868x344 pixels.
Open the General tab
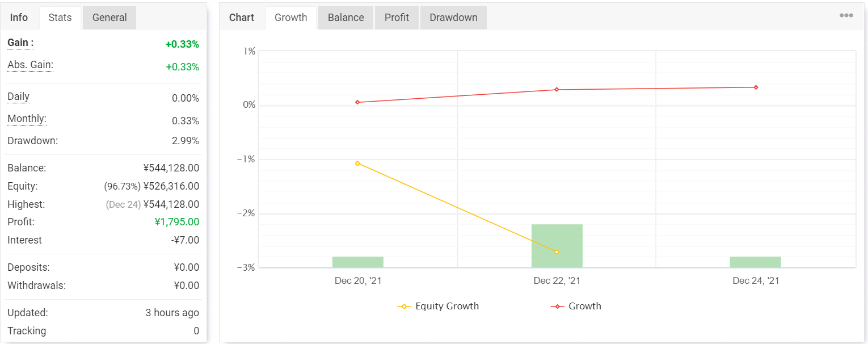[109, 18]
